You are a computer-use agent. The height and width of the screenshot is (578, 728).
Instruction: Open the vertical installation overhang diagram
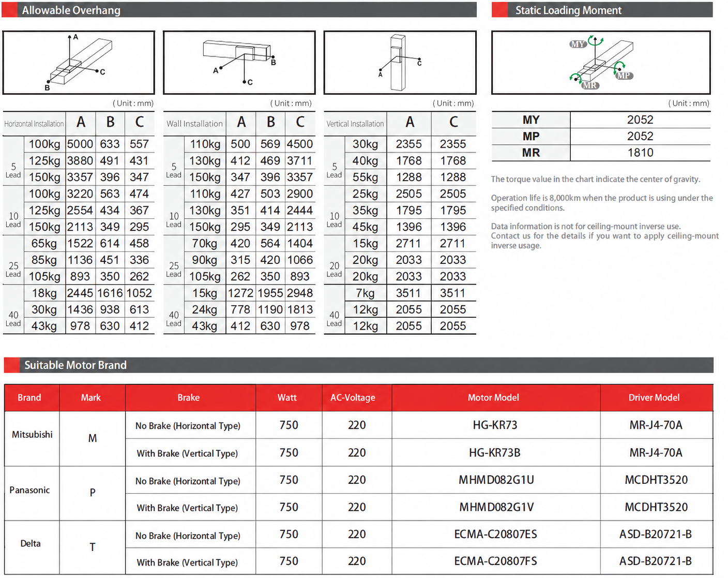tap(400, 63)
